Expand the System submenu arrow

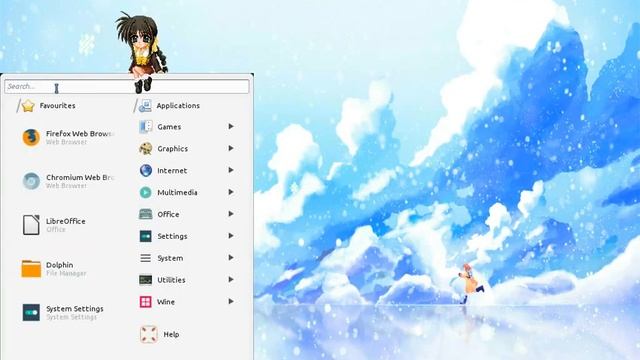coord(231,258)
